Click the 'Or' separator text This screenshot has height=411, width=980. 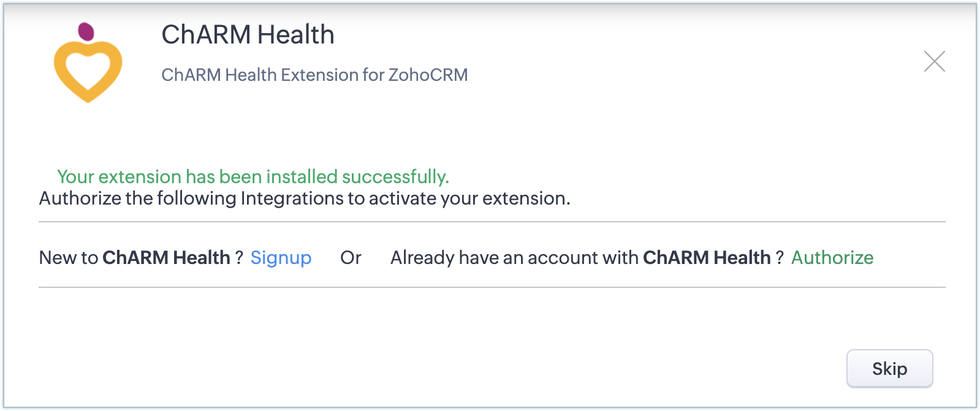351,258
